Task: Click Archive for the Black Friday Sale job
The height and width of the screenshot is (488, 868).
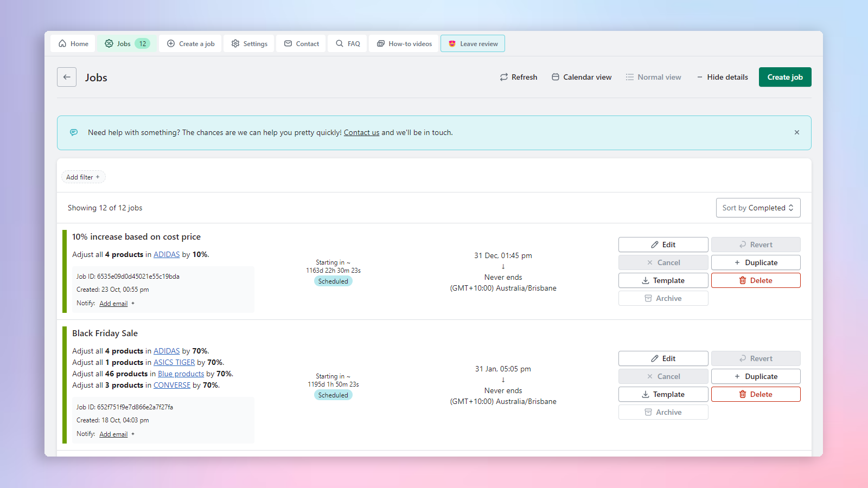Action: [x=663, y=412]
